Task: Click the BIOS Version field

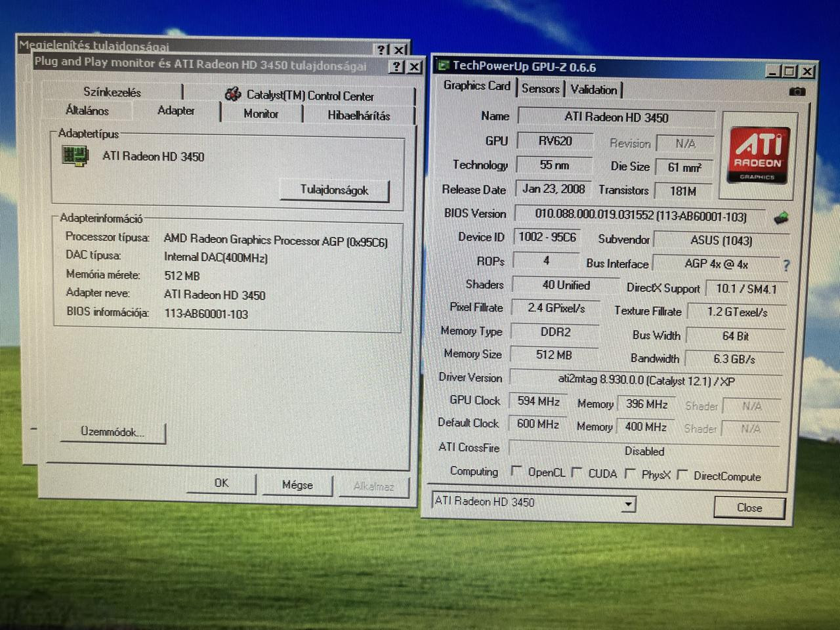Action: tap(640, 215)
